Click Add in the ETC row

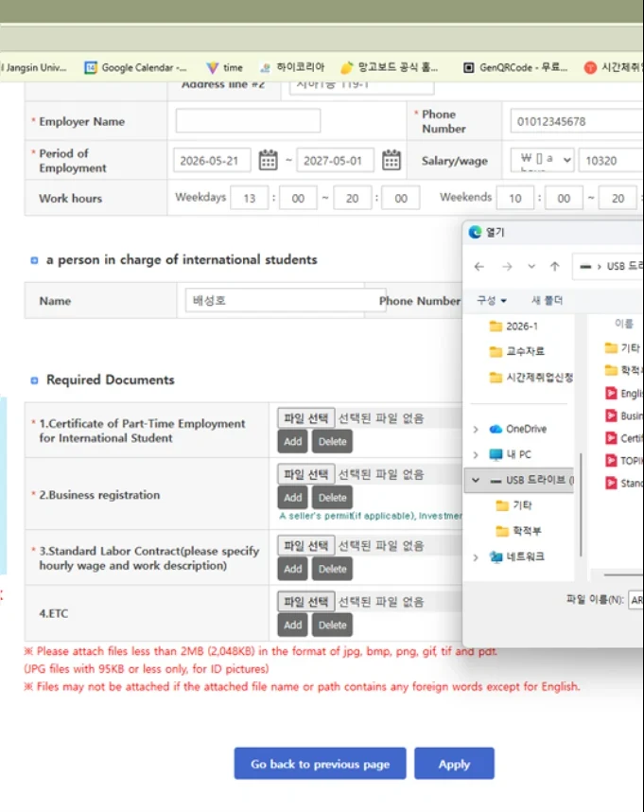pyautogui.click(x=293, y=625)
